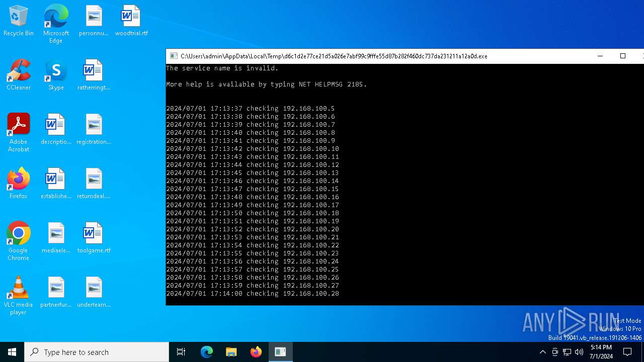The image size is (644, 362).
Task: Click the line checking 192.168.100.24
Action: pos(252,261)
